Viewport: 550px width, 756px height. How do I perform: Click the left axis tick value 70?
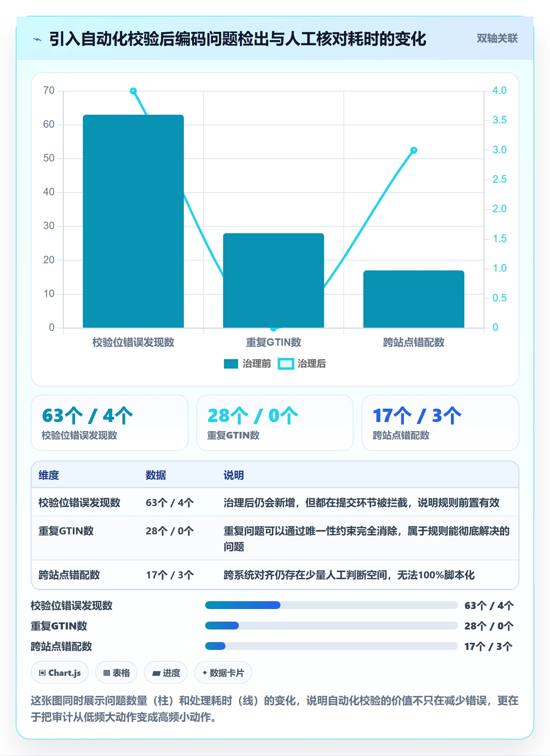[49, 91]
